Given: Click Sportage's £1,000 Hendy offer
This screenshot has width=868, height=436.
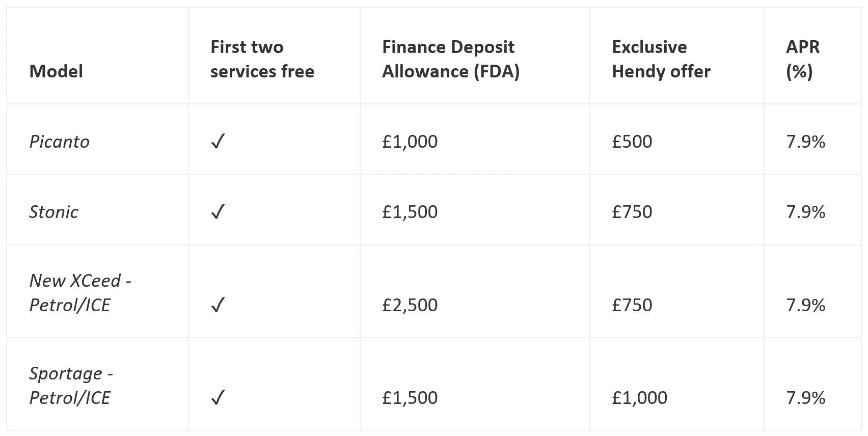Looking at the screenshot, I should (x=639, y=398).
